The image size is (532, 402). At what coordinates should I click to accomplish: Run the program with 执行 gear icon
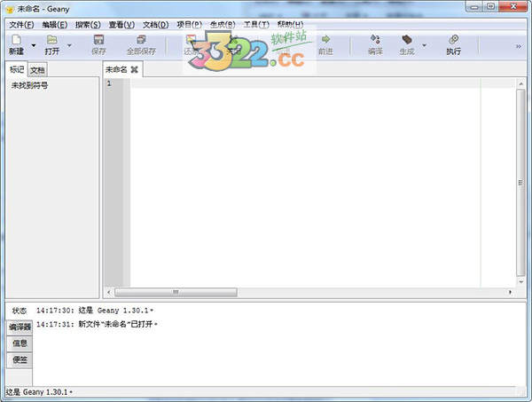point(454,39)
